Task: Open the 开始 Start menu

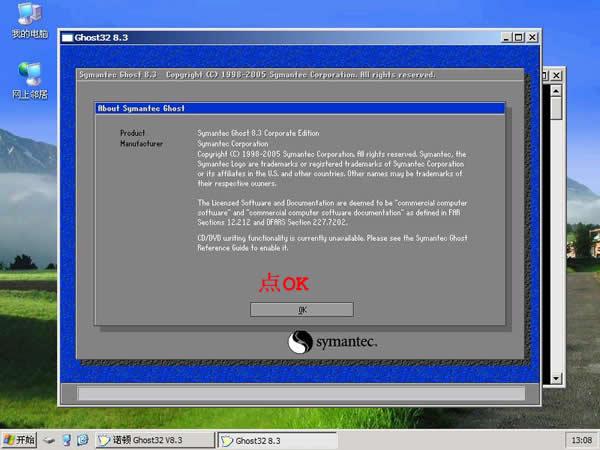Action: point(19,440)
